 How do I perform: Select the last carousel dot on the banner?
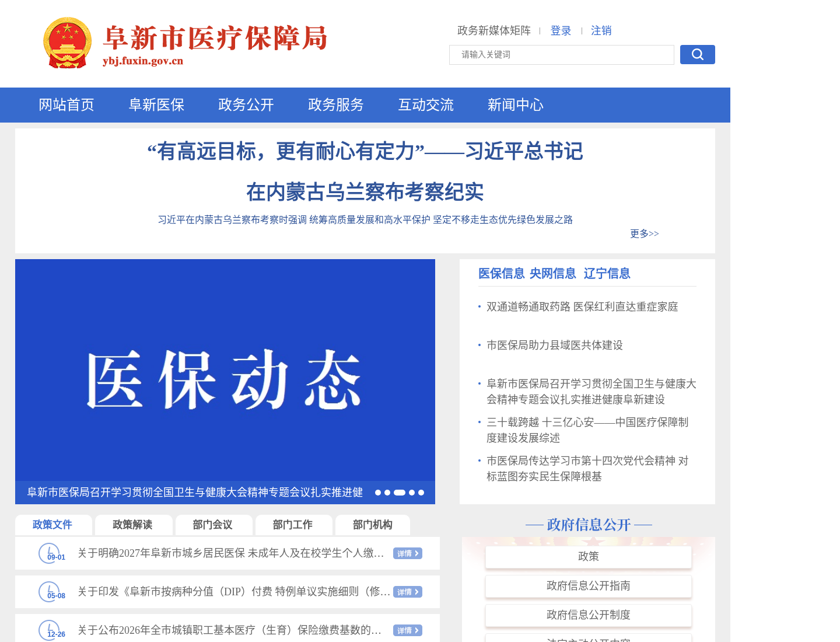[421, 493]
